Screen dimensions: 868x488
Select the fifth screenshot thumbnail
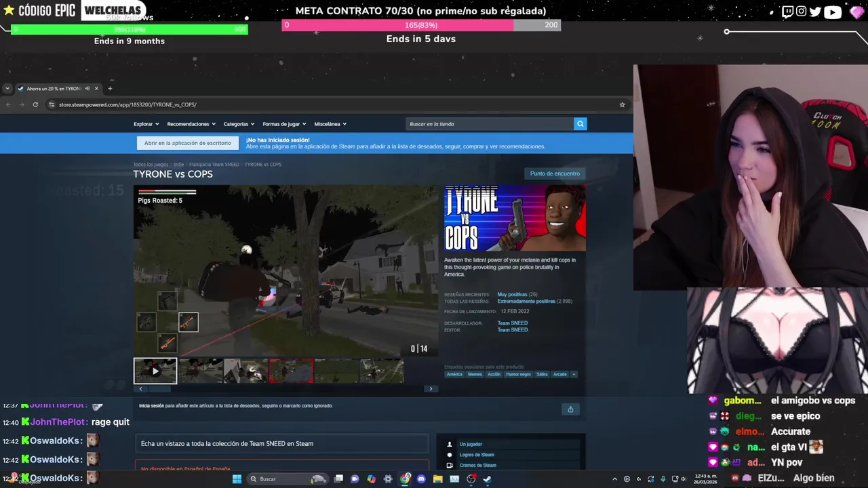(336, 371)
